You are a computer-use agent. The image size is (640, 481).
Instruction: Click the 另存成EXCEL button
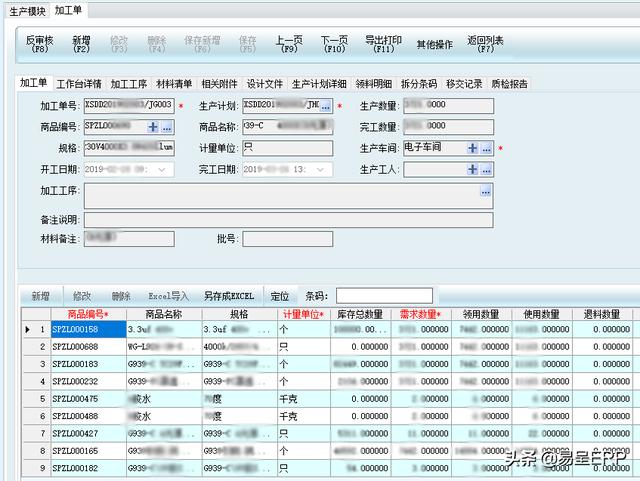(229, 297)
